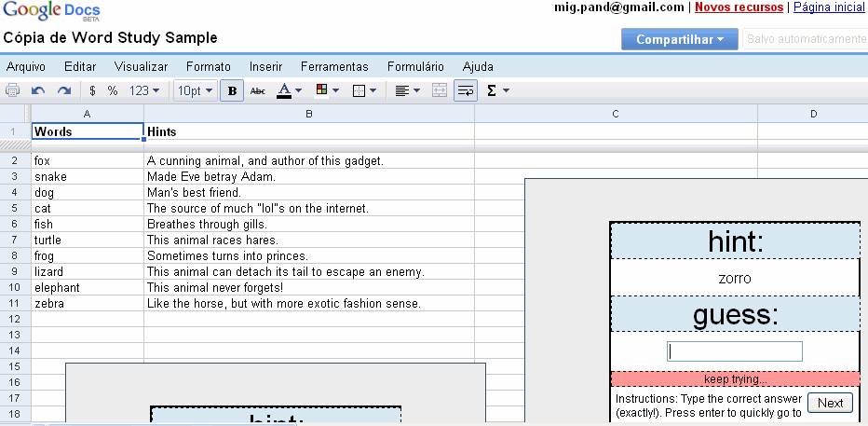The width and height of the screenshot is (868, 426).
Task: Open the Arquivo menu
Action: pyautogui.click(x=26, y=67)
